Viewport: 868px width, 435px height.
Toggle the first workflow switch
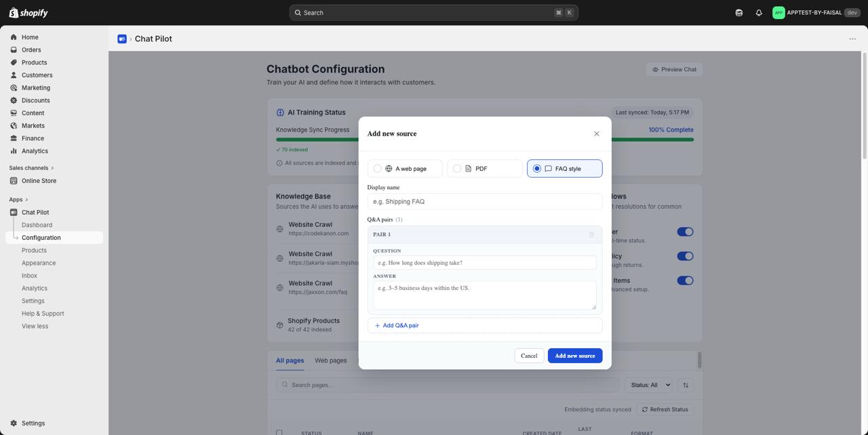pyautogui.click(x=685, y=232)
